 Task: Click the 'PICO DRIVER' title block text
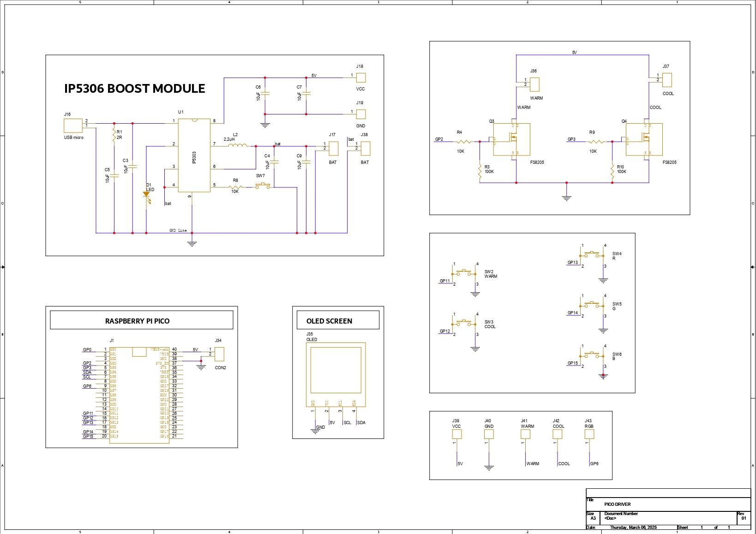click(617, 504)
